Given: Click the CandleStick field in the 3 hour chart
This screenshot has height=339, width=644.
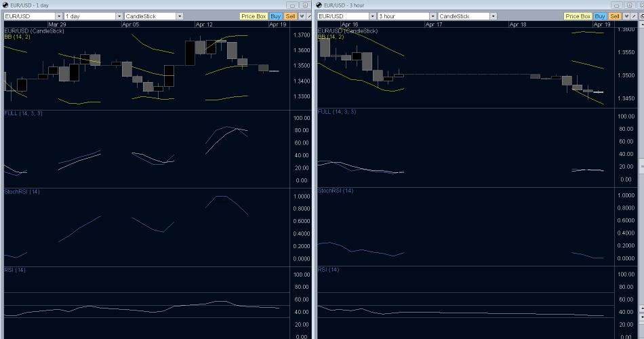Looking at the screenshot, I should (x=464, y=16).
